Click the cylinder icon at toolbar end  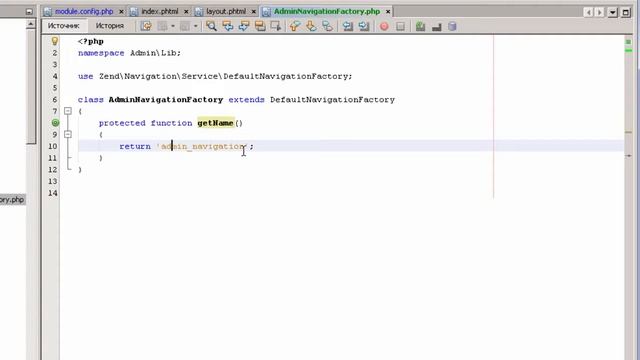coord(452,27)
